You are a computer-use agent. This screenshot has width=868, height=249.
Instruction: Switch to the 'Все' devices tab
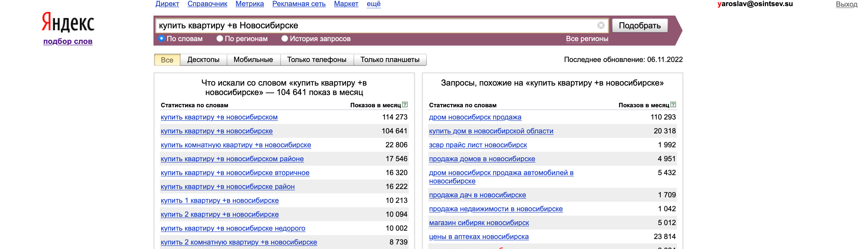pyautogui.click(x=167, y=60)
